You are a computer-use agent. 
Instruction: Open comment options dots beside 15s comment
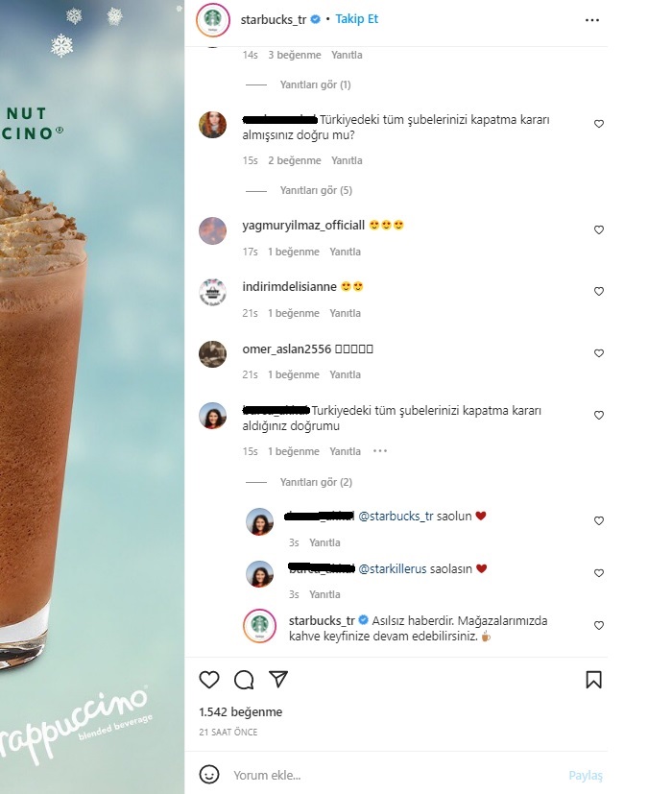pyautogui.click(x=380, y=450)
